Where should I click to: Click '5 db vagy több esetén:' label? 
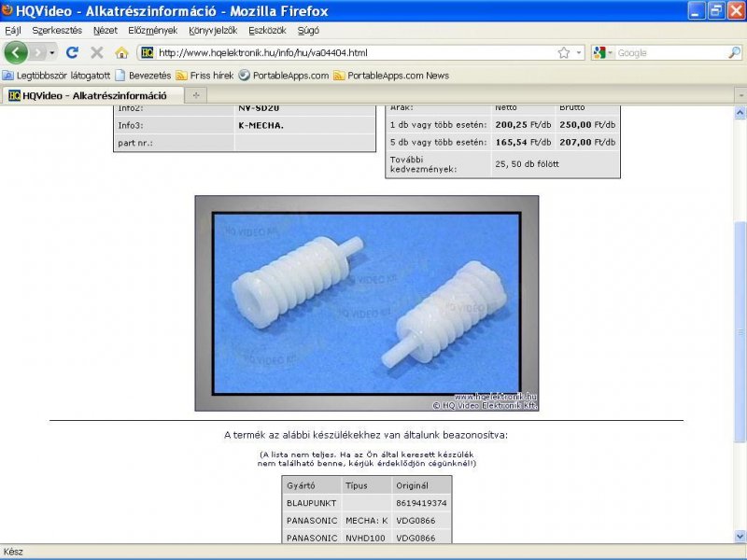pyautogui.click(x=438, y=142)
